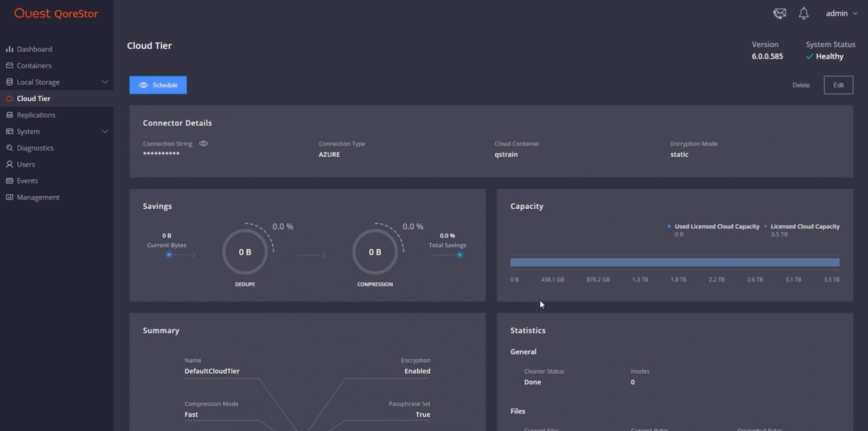Click the Passphrase Set True value
This screenshot has height=431, width=868.
pos(423,415)
